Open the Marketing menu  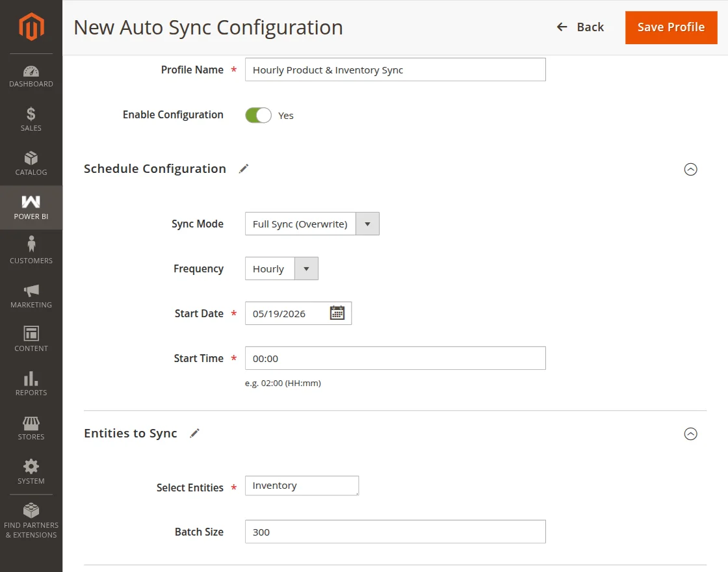[x=31, y=296]
